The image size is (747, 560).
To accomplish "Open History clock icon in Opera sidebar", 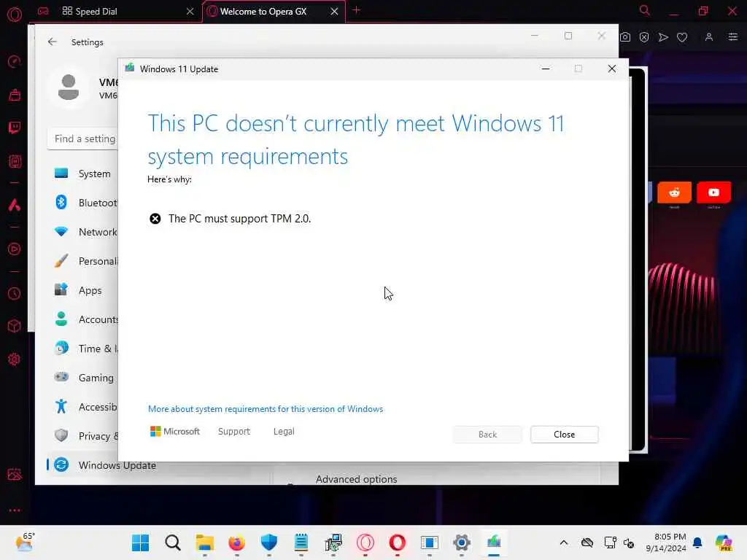I will click(x=15, y=293).
